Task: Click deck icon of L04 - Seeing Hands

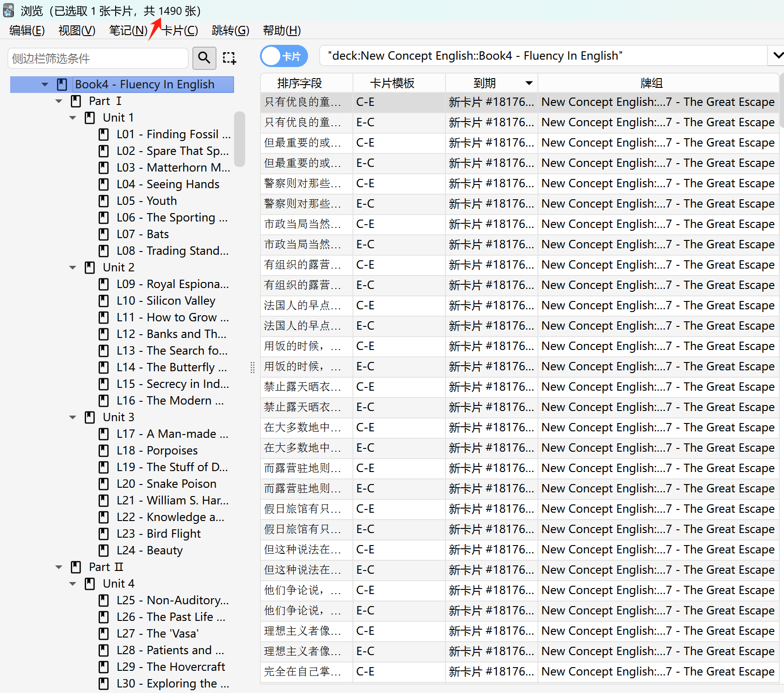Action: pos(104,184)
